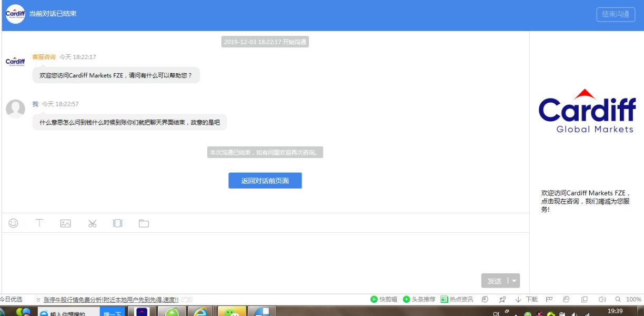The image size is (644, 316).
Task: Click the large Cardiff Global Markets logo
Action: pyautogui.click(x=587, y=111)
